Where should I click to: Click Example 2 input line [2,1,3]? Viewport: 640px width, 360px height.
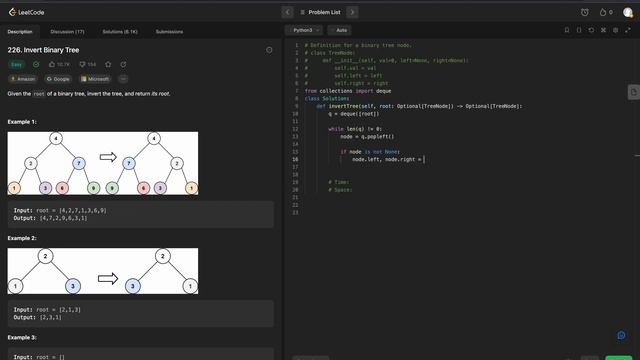coord(47,310)
